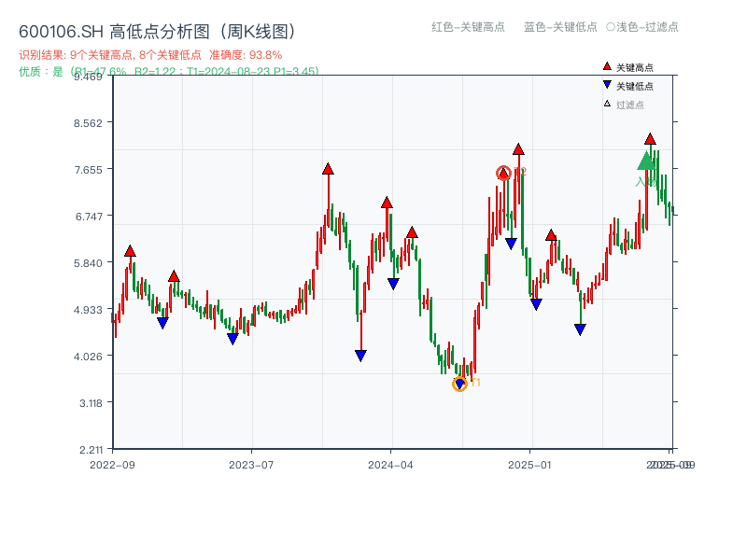Select the circled T1 key-low marker
This screenshot has height=560, width=747.
[458, 384]
